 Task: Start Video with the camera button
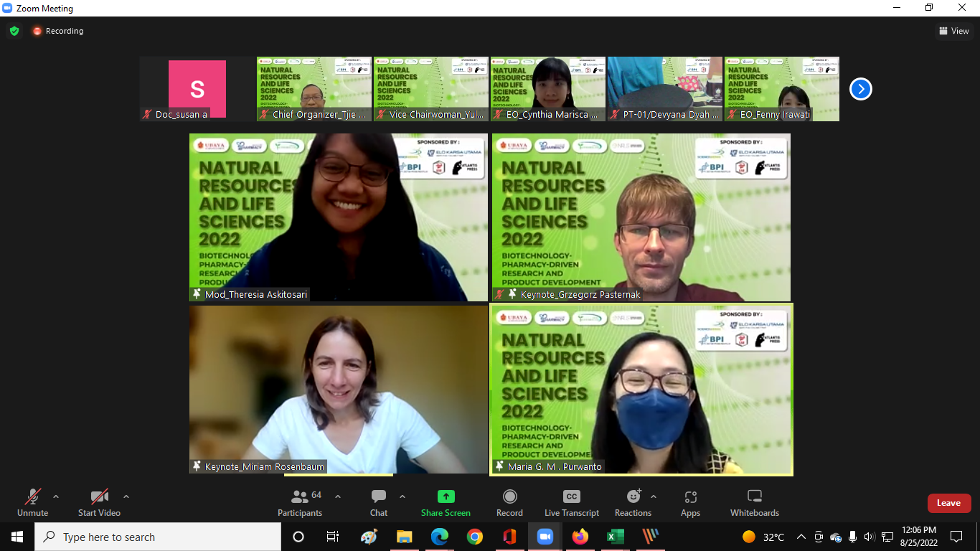pyautogui.click(x=99, y=502)
